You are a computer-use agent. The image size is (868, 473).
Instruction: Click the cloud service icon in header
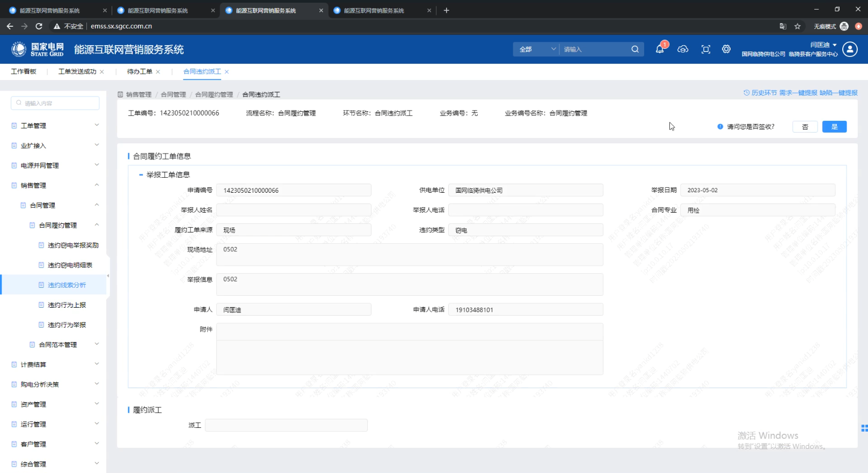(683, 49)
